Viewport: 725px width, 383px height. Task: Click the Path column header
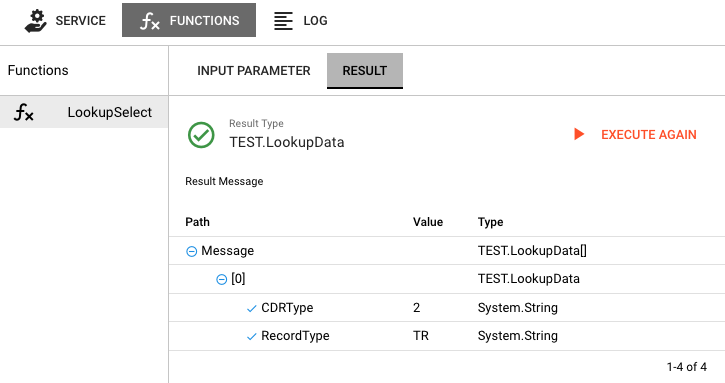tap(197, 222)
